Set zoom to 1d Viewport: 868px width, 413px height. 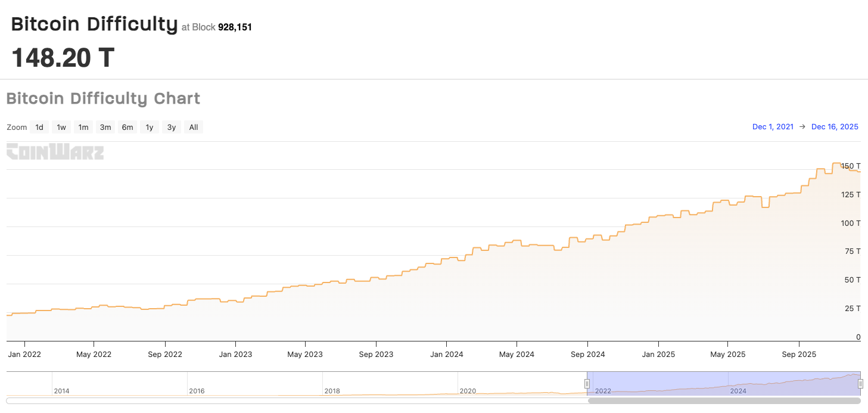(39, 127)
